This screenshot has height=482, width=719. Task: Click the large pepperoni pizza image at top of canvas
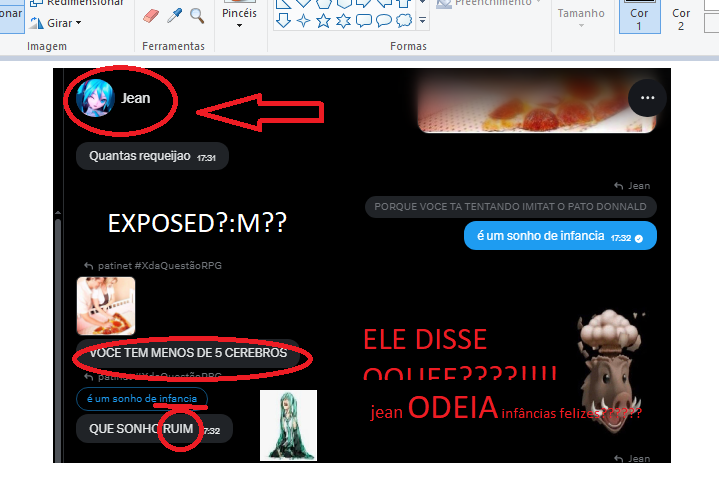pos(536,102)
